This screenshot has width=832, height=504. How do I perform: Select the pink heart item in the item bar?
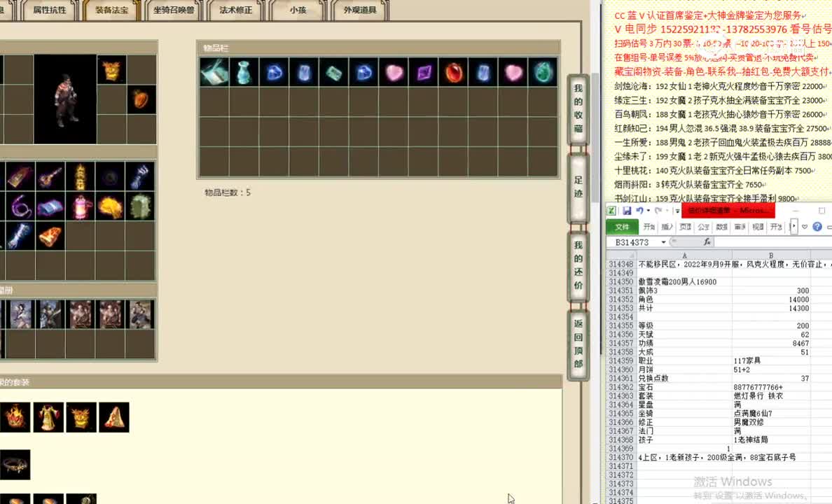click(393, 72)
